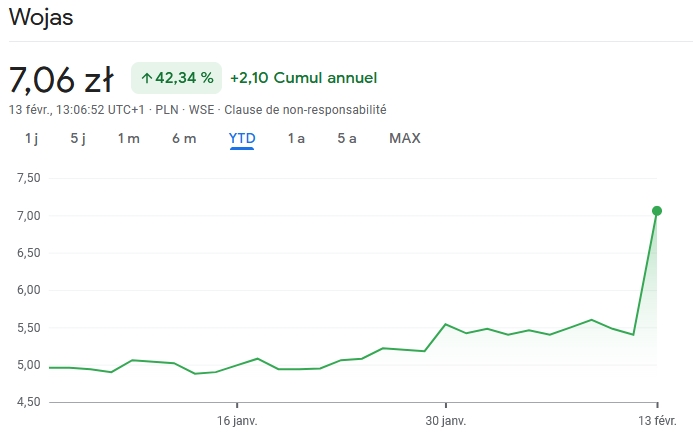Switch the chart to 1 a

(296, 139)
